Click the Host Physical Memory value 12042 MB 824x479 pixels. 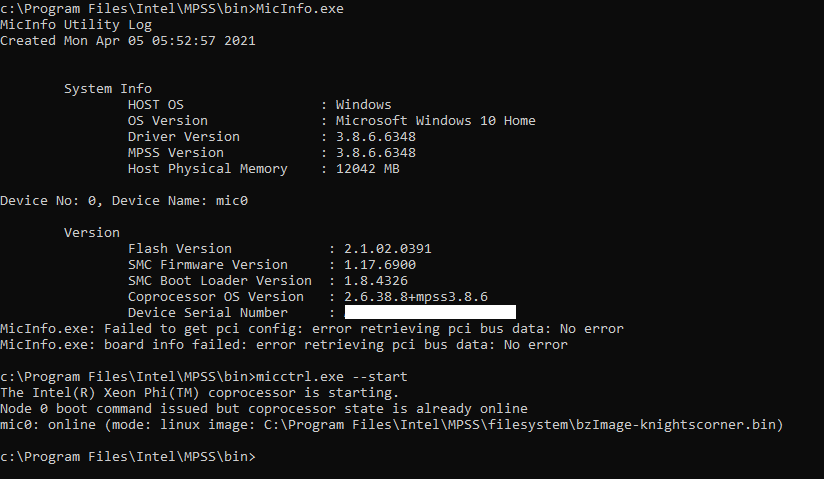pyautogui.click(x=368, y=169)
